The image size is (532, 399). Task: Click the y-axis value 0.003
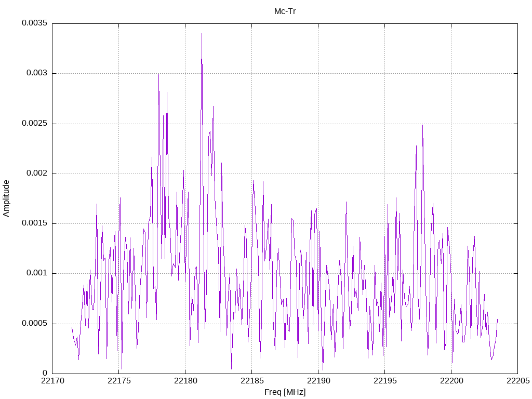37,73
